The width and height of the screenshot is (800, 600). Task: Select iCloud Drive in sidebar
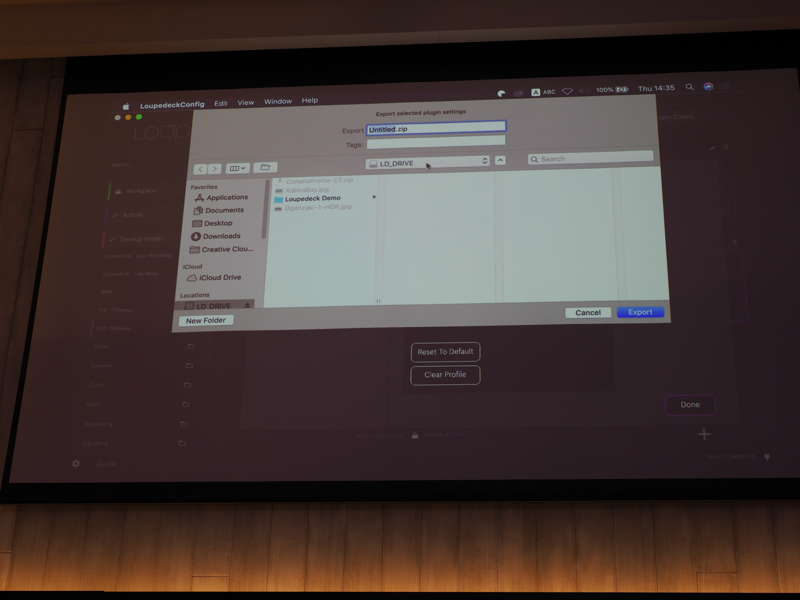click(x=214, y=278)
